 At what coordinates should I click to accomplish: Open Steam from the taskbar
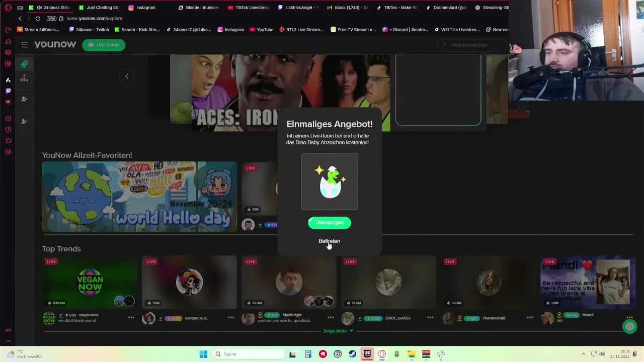coord(352,354)
